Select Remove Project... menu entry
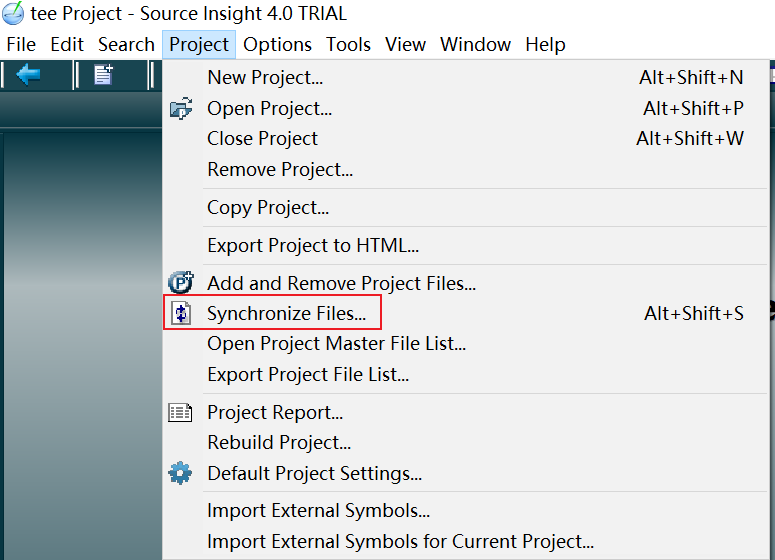Image resolution: width=775 pixels, height=560 pixels. [x=465, y=170]
